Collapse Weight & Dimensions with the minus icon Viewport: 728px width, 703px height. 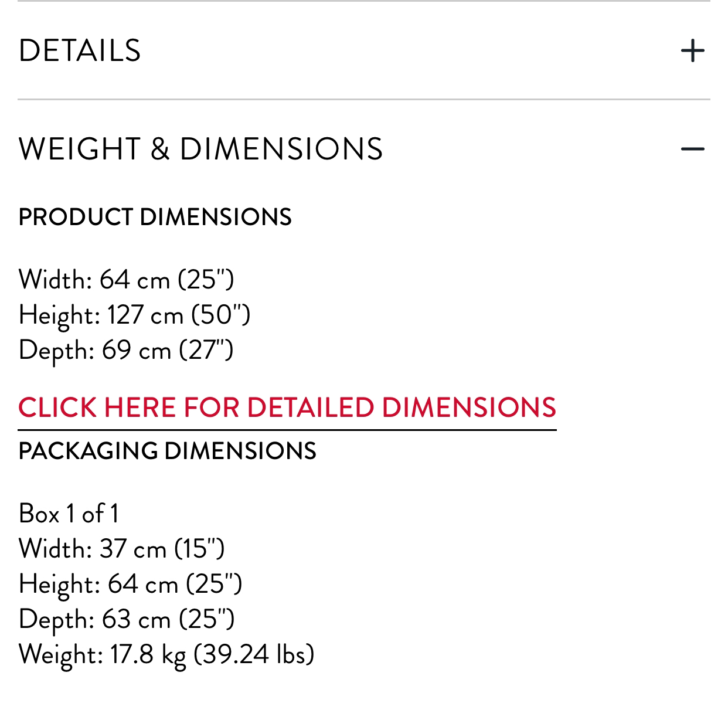[692, 149]
